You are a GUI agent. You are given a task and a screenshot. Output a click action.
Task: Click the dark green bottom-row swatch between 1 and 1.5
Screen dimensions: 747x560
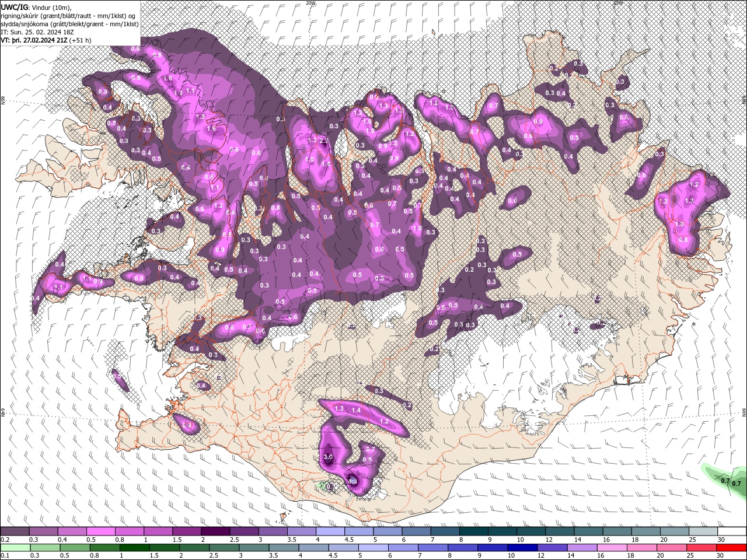click(x=135, y=548)
